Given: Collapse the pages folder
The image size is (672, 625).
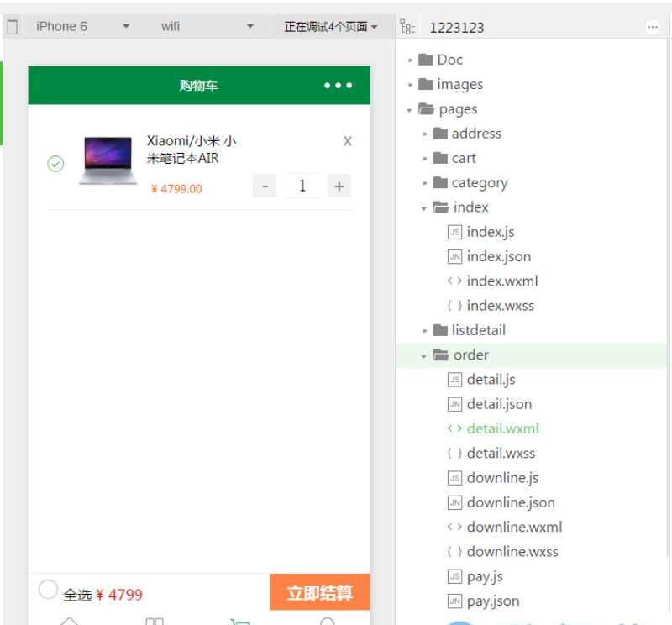Looking at the screenshot, I should 409,110.
